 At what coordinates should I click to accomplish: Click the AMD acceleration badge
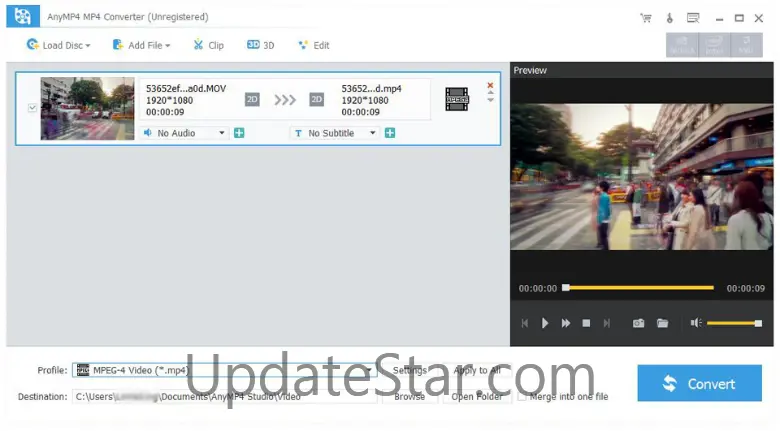[746, 45]
